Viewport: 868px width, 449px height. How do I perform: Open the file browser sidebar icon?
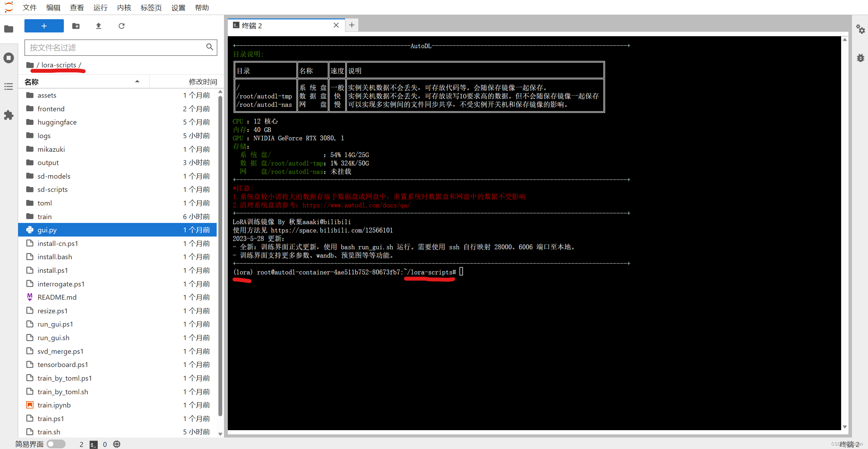[x=9, y=29]
